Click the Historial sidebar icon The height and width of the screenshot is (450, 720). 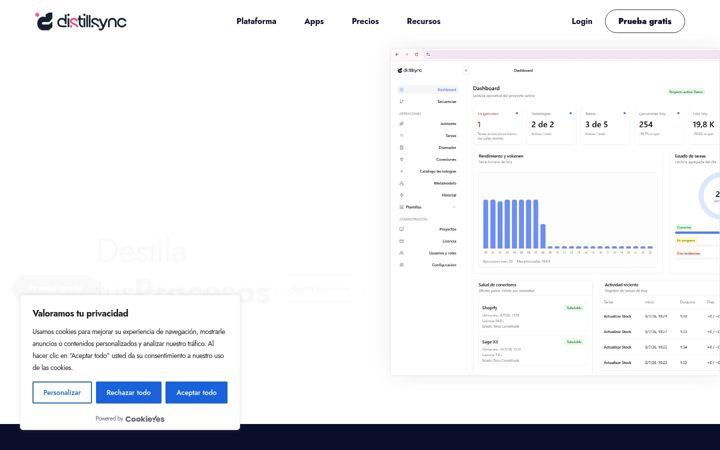(401, 195)
